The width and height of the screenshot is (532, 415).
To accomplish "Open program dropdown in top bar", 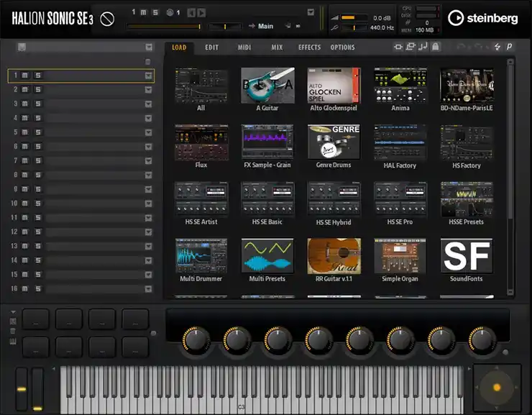I will coord(311,12).
